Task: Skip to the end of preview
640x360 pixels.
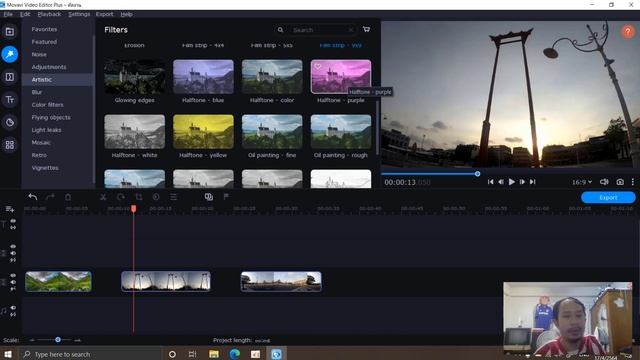Action: click(533, 182)
